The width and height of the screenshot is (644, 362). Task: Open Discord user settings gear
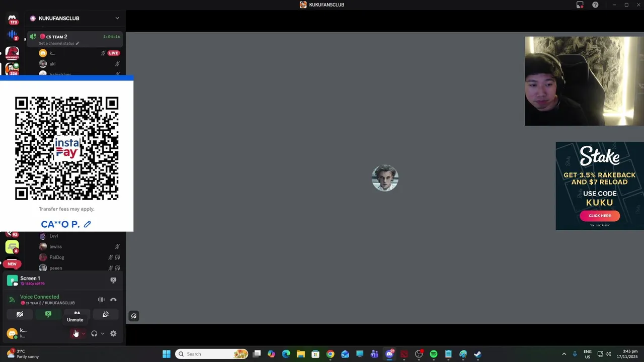click(113, 333)
